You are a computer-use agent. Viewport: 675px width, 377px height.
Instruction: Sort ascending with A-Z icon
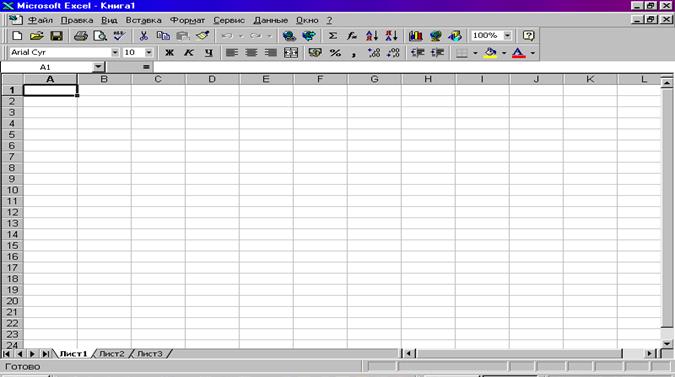coord(372,36)
